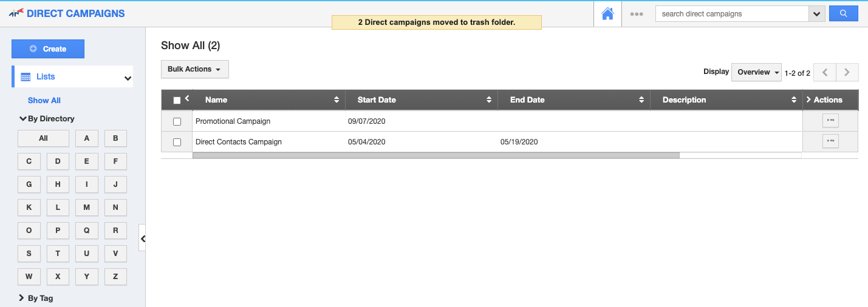
Task: Filter directory by letter N
Action: pos(115,207)
